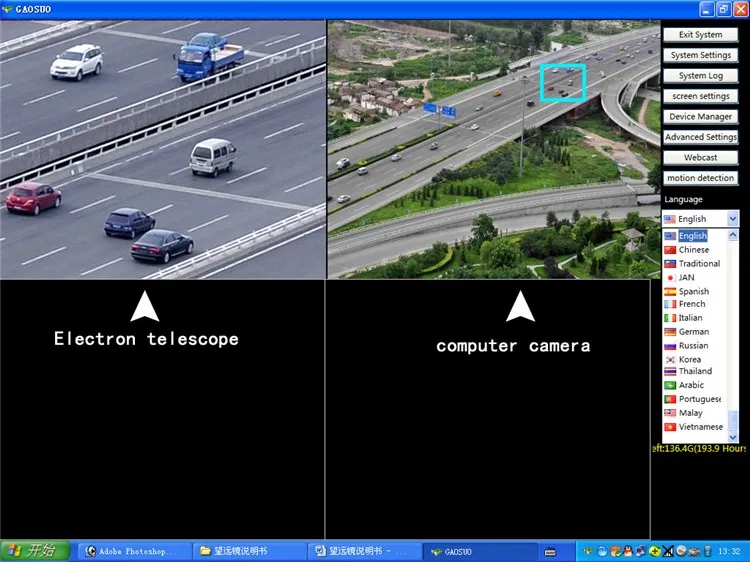Open Adobe Photoshop from the taskbar
The height and width of the screenshot is (562, 750).
pyautogui.click(x=131, y=551)
